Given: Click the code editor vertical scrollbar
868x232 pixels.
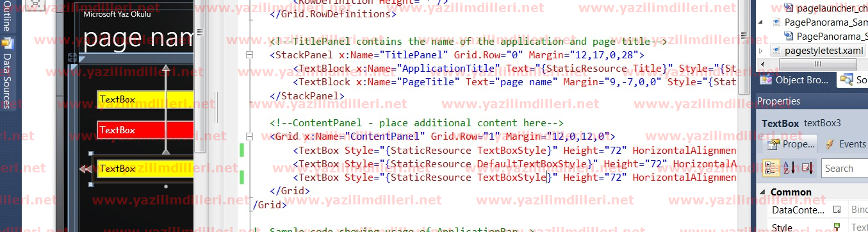Looking at the screenshot, I should pos(744,48).
